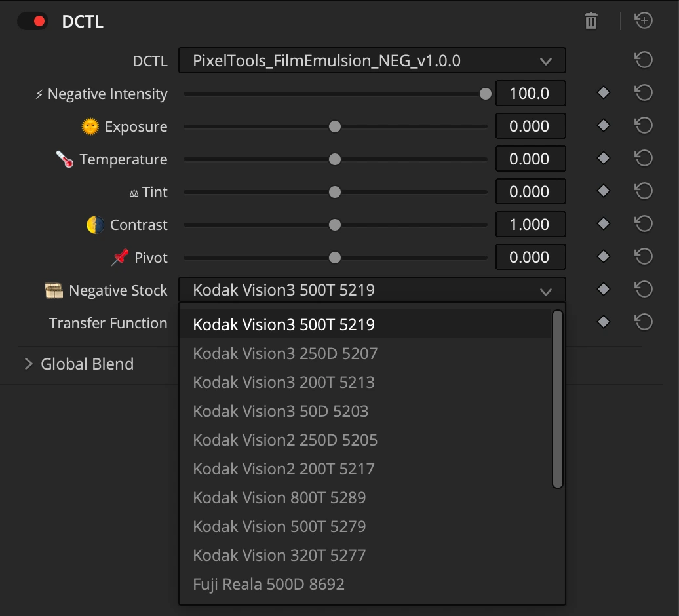The image size is (679, 616).
Task: Reset the Negative Stock parameter
Action: (x=644, y=289)
